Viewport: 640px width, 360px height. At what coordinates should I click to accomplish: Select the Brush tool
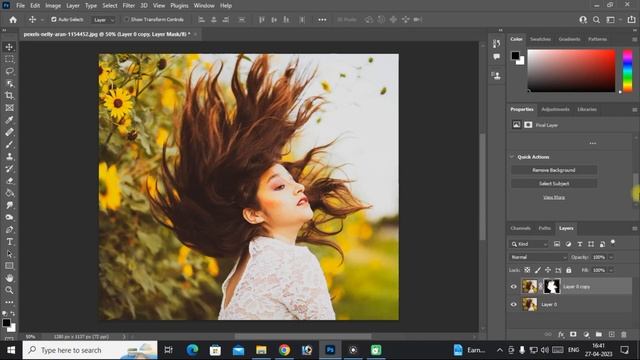point(9,144)
